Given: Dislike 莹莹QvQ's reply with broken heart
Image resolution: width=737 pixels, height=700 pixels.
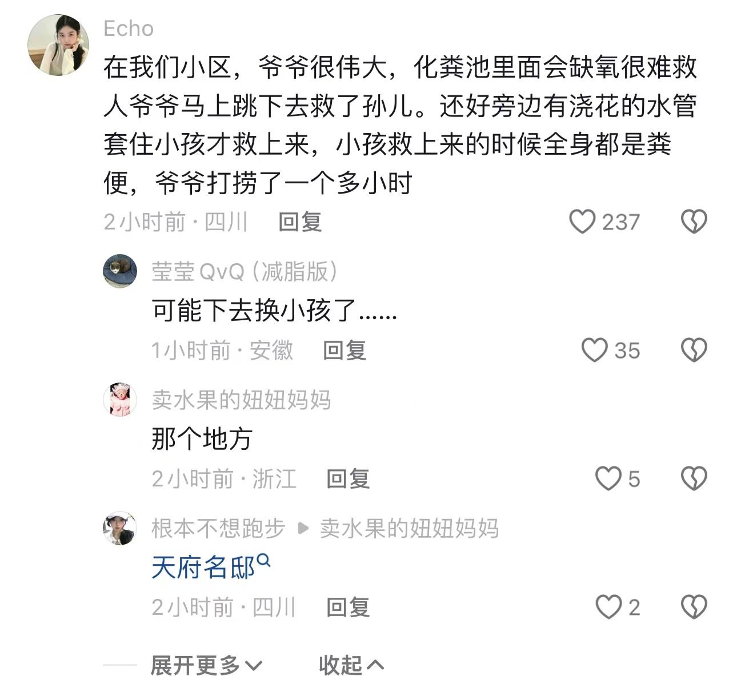Looking at the screenshot, I should 694,350.
